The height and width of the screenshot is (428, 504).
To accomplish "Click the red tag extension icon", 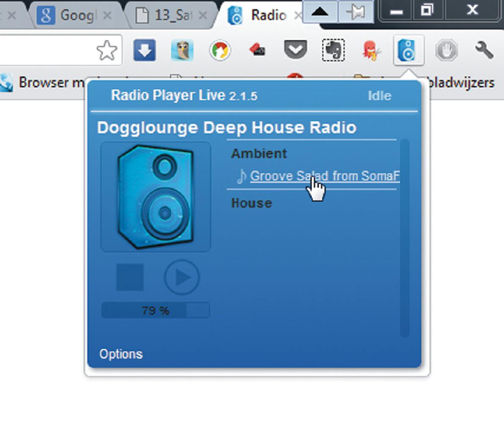I will pos(257,50).
